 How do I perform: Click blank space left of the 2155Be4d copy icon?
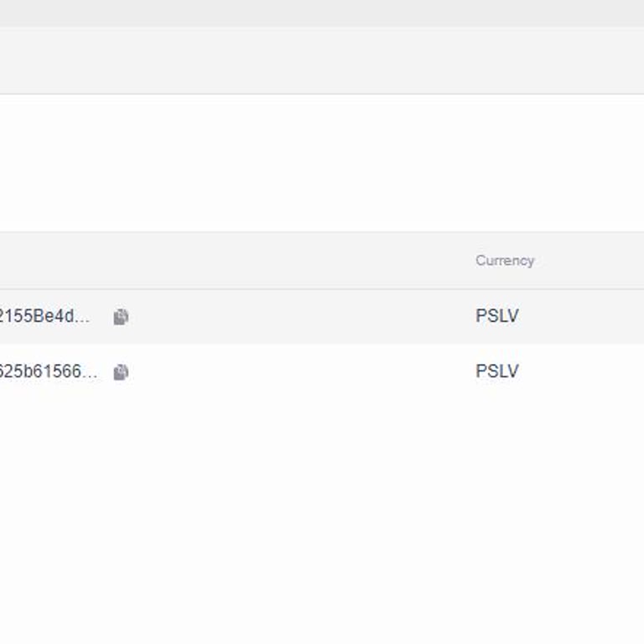103,317
